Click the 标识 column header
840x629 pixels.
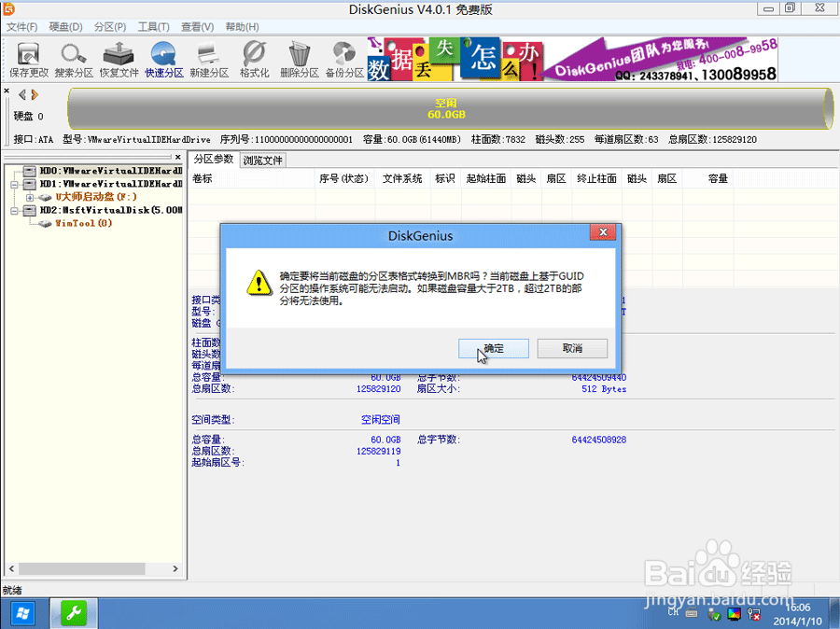pyautogui.click(x=444, y=178)
